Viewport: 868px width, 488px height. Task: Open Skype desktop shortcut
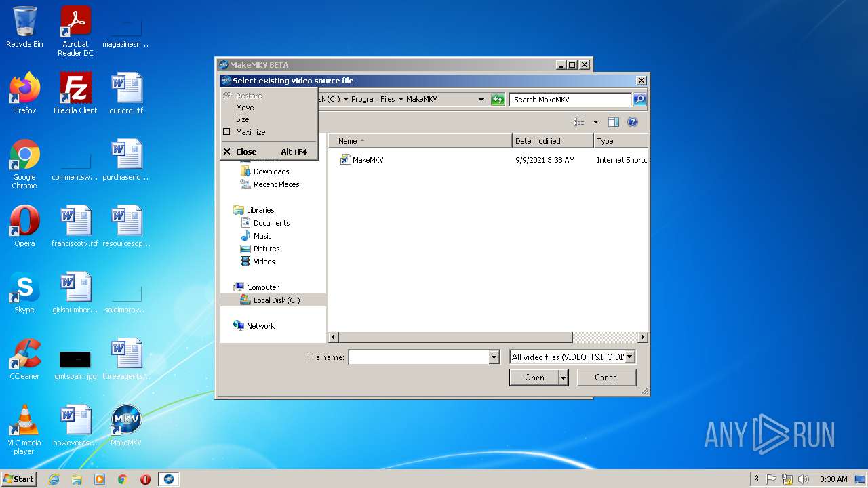[24, 292]
